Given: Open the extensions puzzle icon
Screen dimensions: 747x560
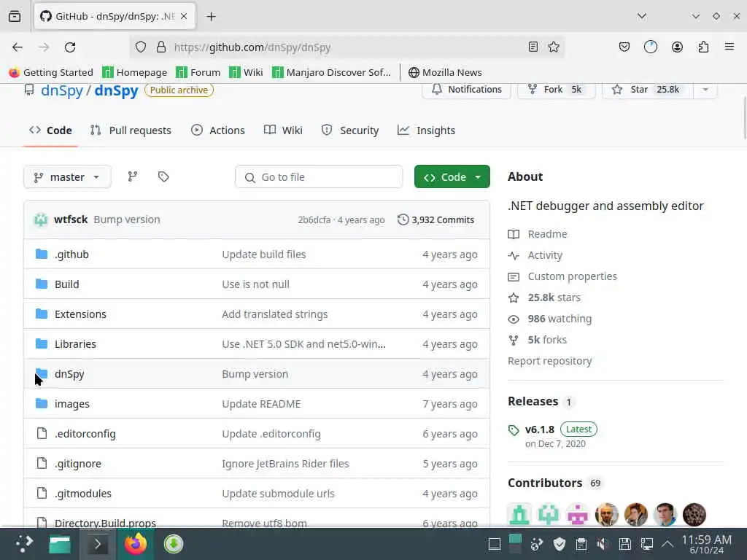Looking at the screenshot, I should point(703,47).
